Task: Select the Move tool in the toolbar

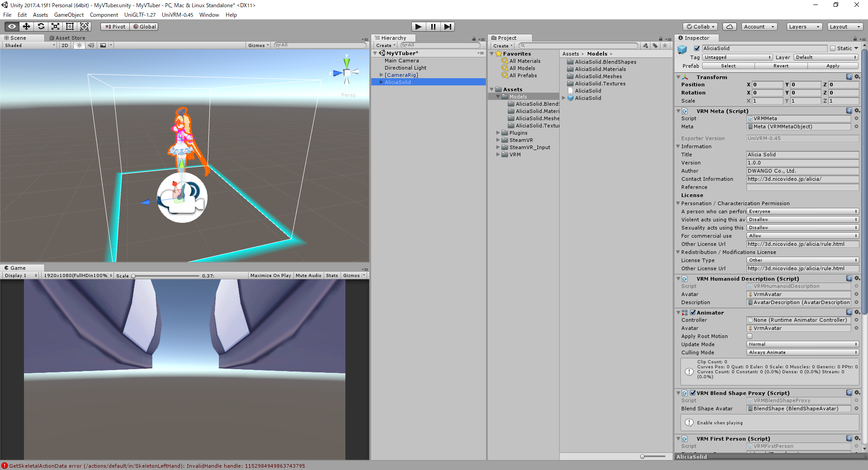Action: 26,26
